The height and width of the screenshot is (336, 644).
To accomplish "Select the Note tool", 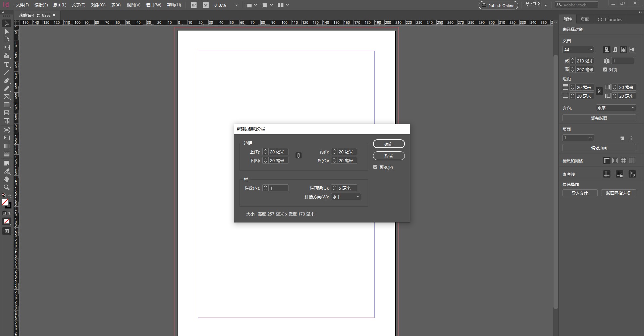I will point(6,163).
